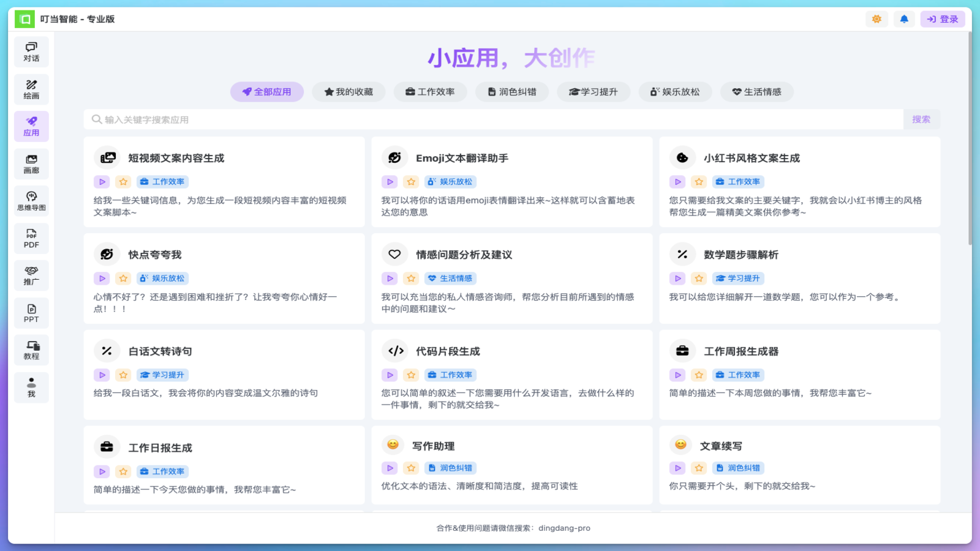
Task: Launch the 写作助理 app with its play button
Action: (x=390, y=467)
